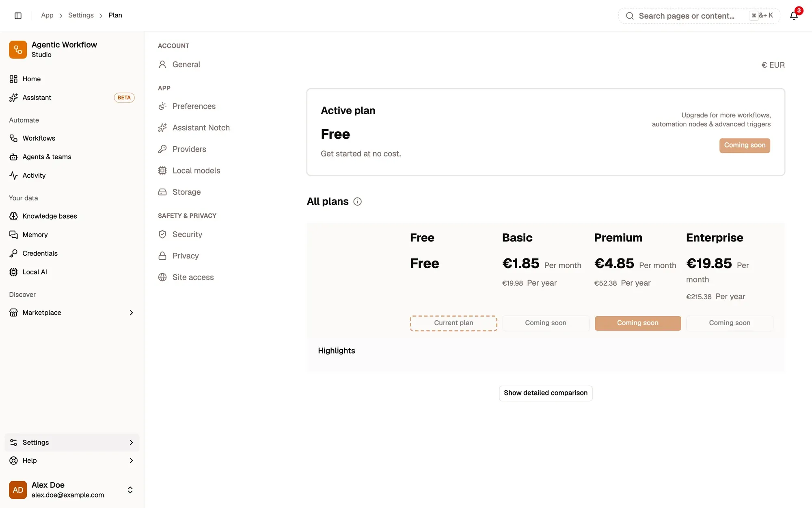Viewport: 812px width, 508px height.
Task: Open Assistant sparkle icon
Action: click(x=13, y=98)
